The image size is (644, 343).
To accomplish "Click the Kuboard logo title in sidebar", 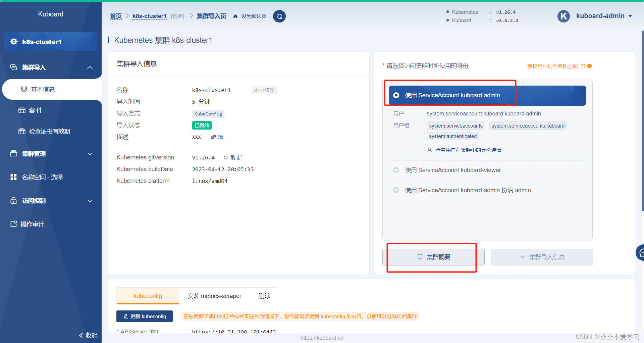I will 51,14.
